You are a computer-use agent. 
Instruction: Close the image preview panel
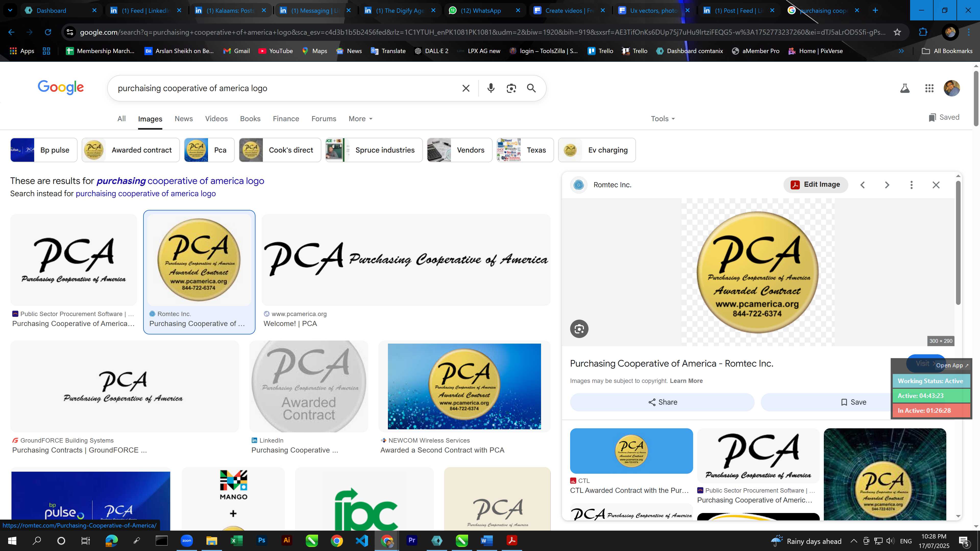click(x=936, y=185)
